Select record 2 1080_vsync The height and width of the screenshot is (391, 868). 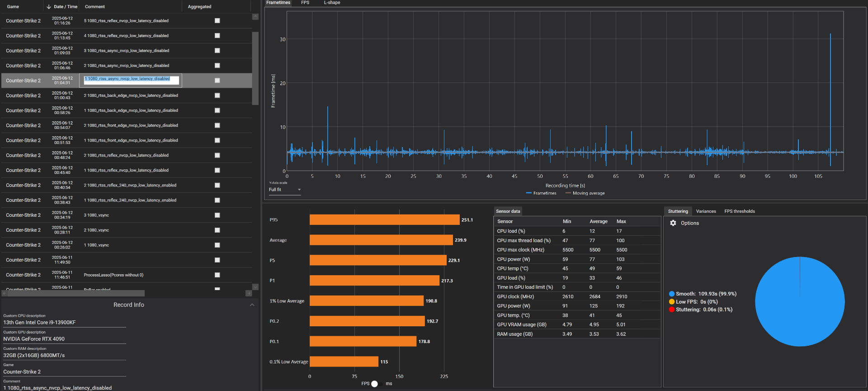pyautogui.click(x=127, y=230)
